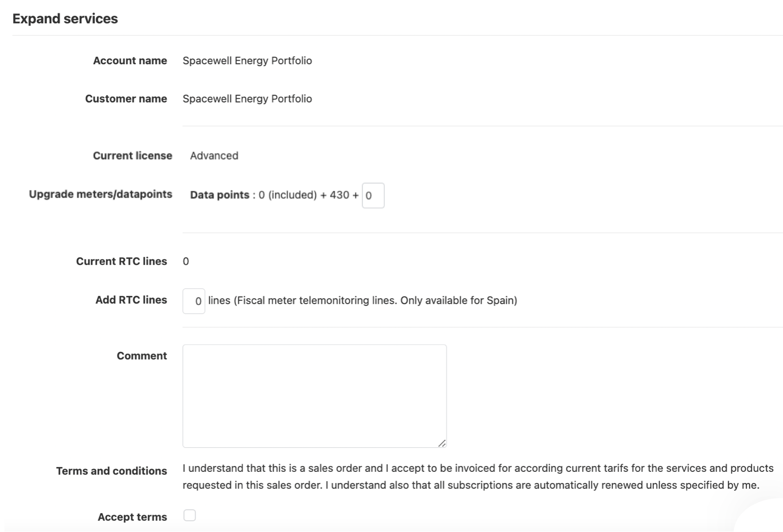Click the Customer name value text

click(x=247, y=99)
